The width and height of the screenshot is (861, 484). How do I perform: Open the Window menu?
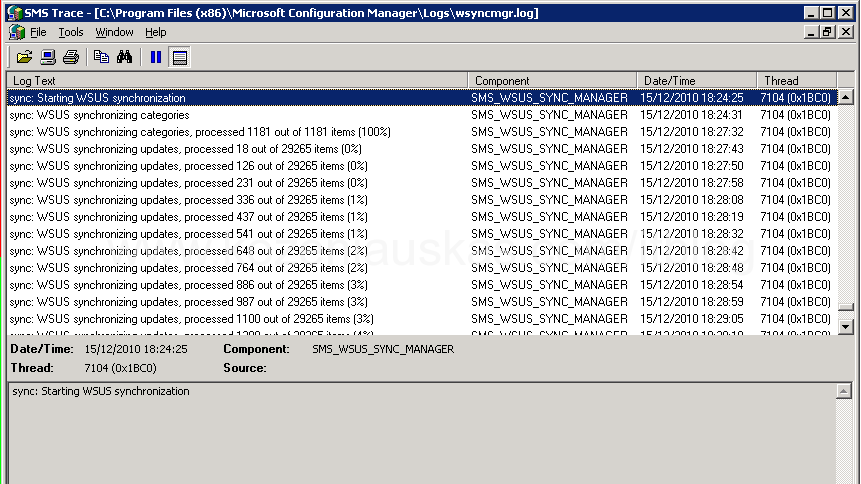pos(114,32)
